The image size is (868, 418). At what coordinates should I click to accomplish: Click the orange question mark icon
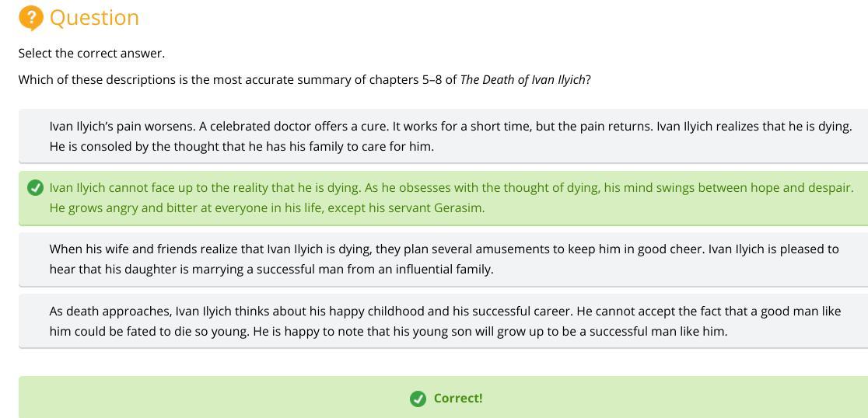coord(30,17)
